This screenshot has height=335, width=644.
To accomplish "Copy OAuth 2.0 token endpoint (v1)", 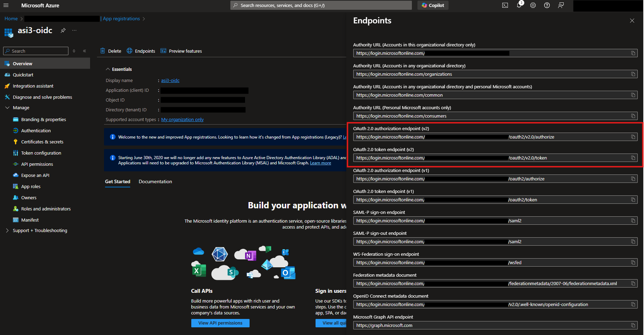I will [x=633, y=200].
